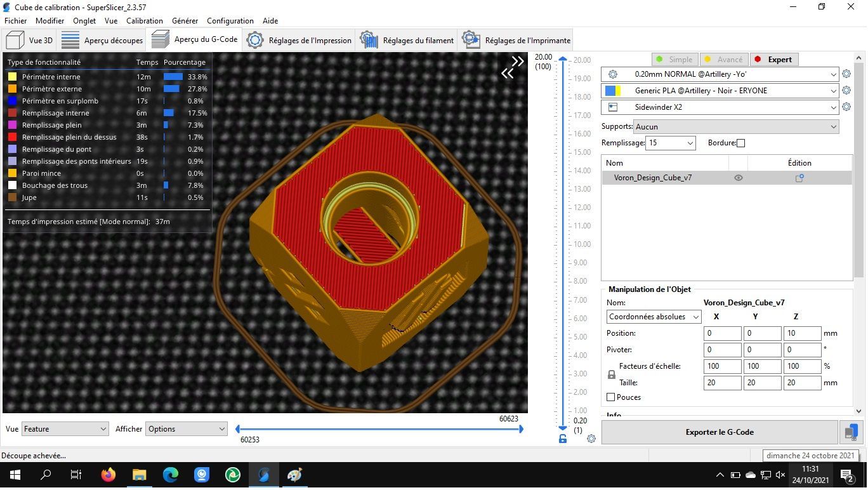The width and height of the screenshot is (868, 490).
Task: Click Exporter le G-Code button
Action: tap(720, 432)
